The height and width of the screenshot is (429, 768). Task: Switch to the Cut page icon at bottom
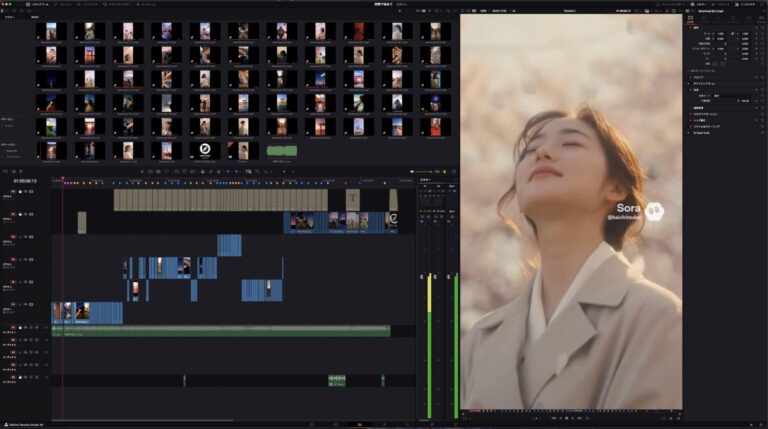336,425
